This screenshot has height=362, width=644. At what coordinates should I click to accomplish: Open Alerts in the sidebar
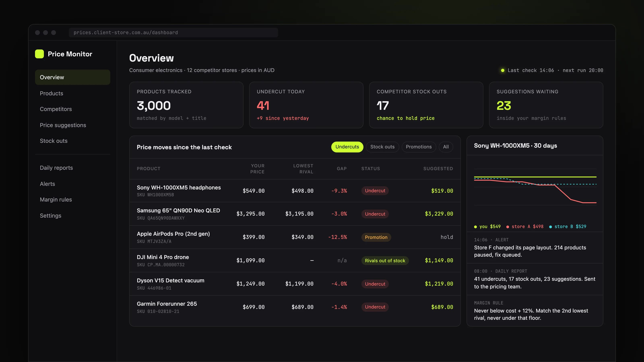tap(72, 184)
